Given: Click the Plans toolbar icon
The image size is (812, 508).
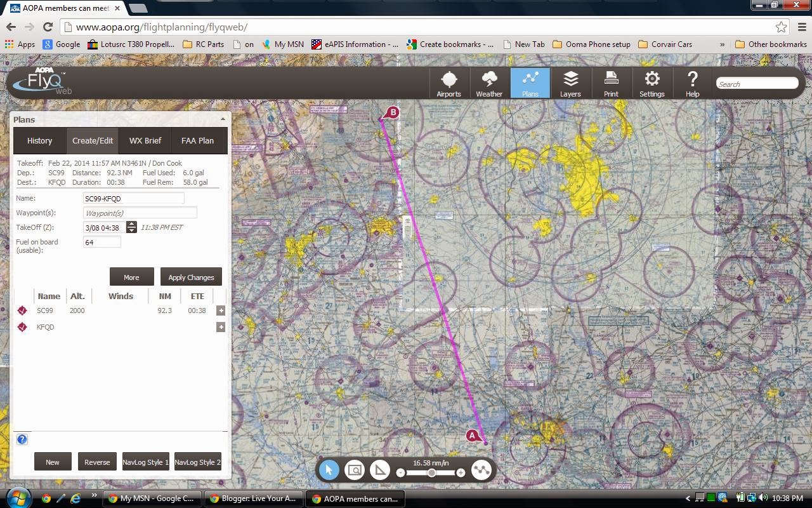Looking at the screenshot, I should click(530, 84).
